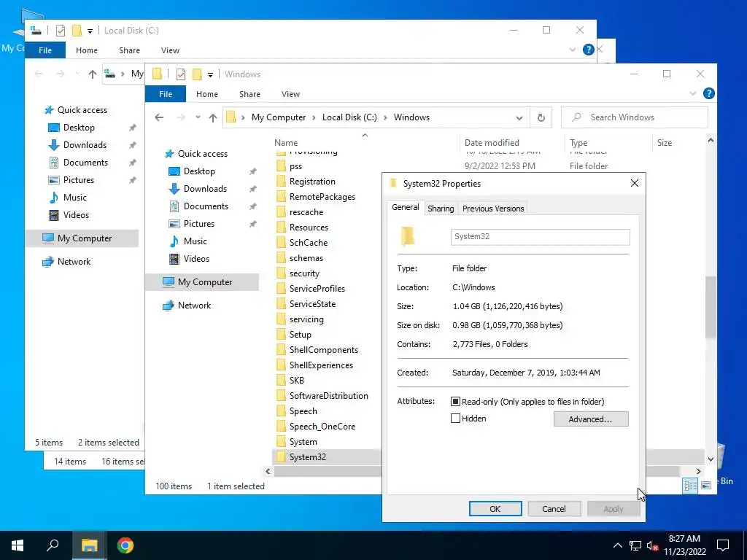Screen dimensions: 747x560
Task: Click the System32 folder name field
Action: pyautogui.click(x=541, y=237)
